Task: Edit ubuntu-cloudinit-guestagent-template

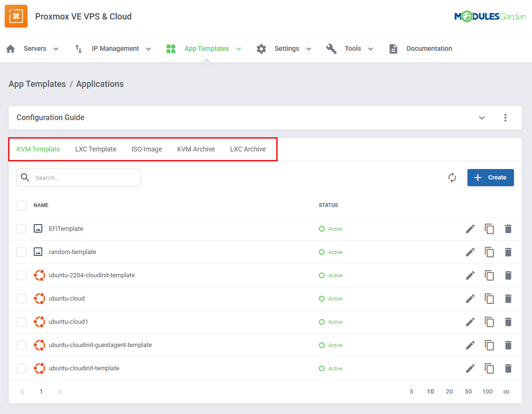Action: point(470,345)
